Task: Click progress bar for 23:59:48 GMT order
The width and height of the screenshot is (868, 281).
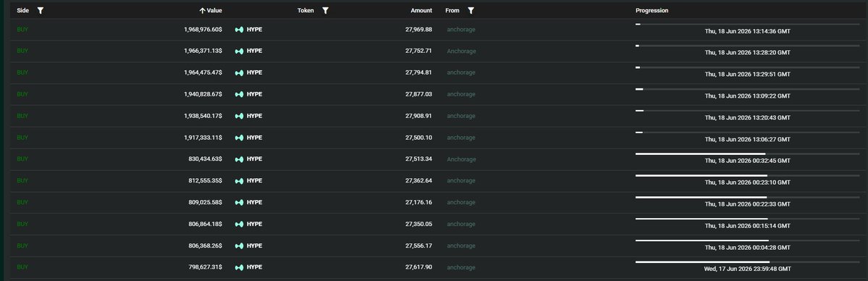Action: (x=747, y=262)
